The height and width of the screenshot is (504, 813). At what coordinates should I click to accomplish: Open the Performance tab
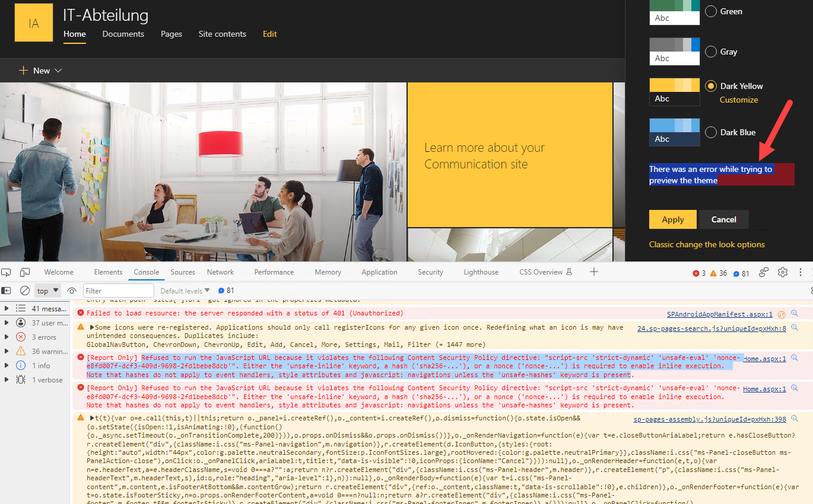tap(274, 272)
